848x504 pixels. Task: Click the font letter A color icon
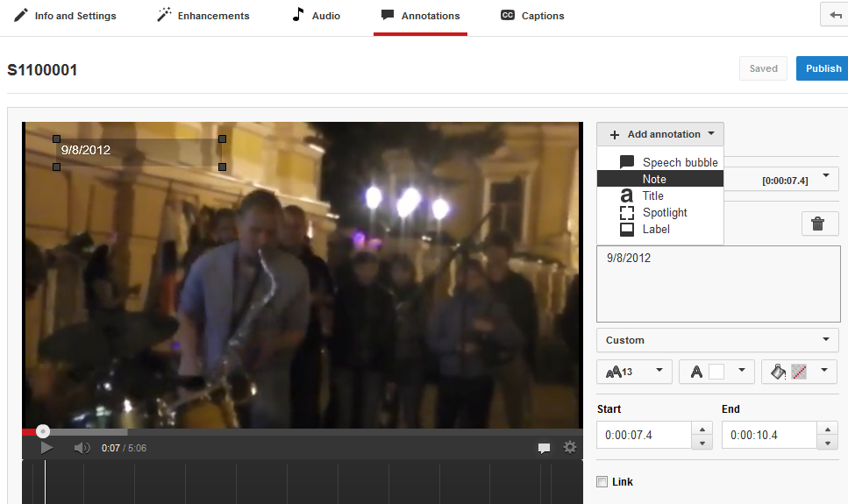point(696,372)
